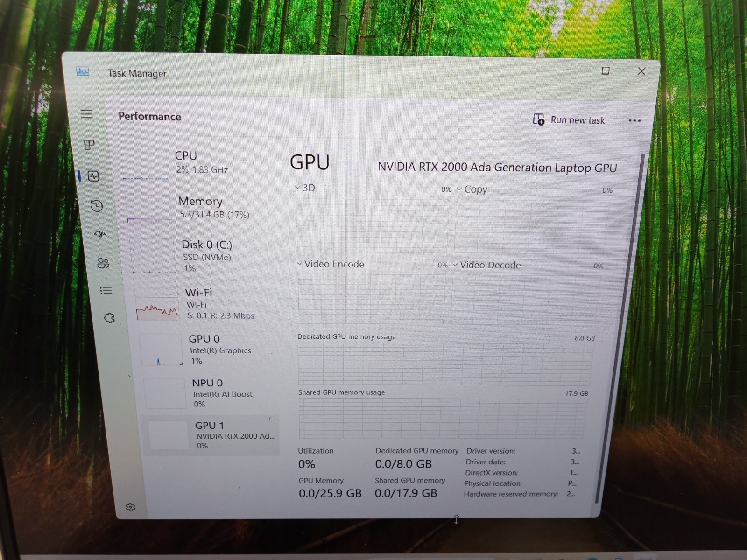Close the Task Manager window
The height and width of the screenshot is (560, 747).
(x=641, y=71)
